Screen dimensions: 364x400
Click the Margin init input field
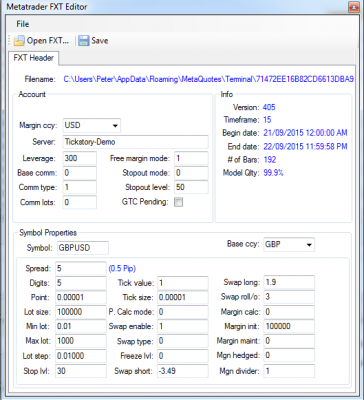click(289, 326)
